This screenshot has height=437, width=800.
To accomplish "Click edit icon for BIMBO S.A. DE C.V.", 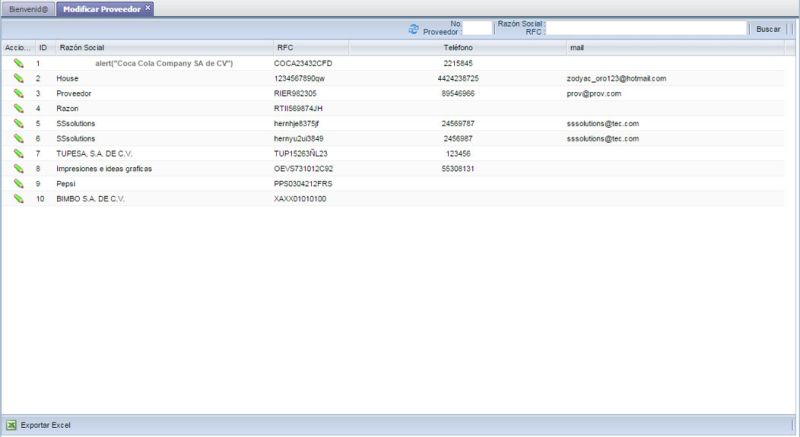I will [x=18, y=199].
